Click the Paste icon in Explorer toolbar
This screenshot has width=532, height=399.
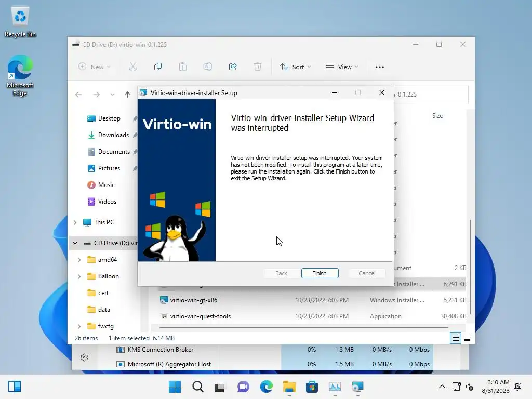point(182,67)
